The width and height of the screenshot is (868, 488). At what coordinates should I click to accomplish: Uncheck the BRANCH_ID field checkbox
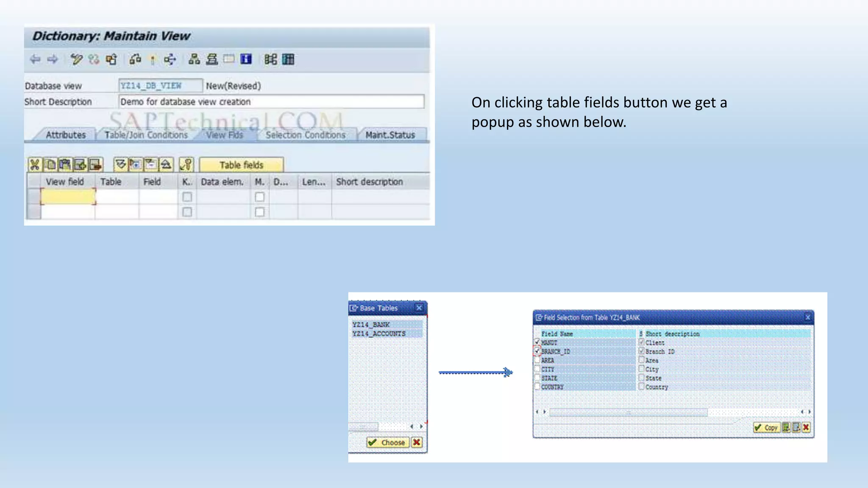click(537, 351)
